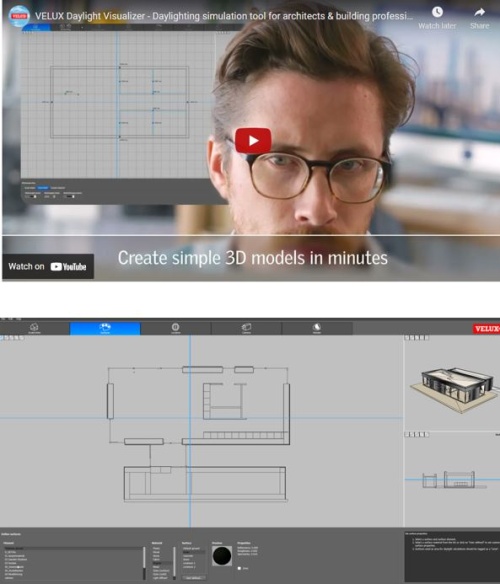Screen dimensions: 500x584
Task: Open the Render tab with sphere icon
Action: 317,328
